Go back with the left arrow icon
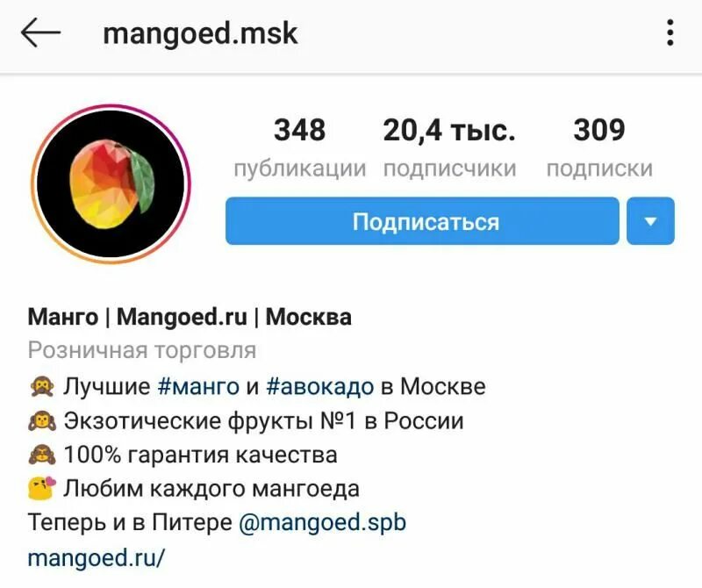 click(40, 32)
